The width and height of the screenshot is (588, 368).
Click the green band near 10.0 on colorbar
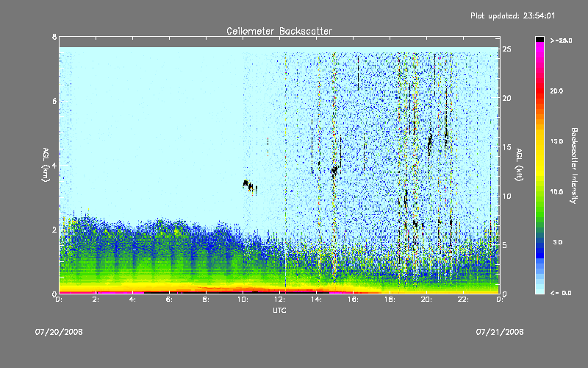[x=539, y=192]
